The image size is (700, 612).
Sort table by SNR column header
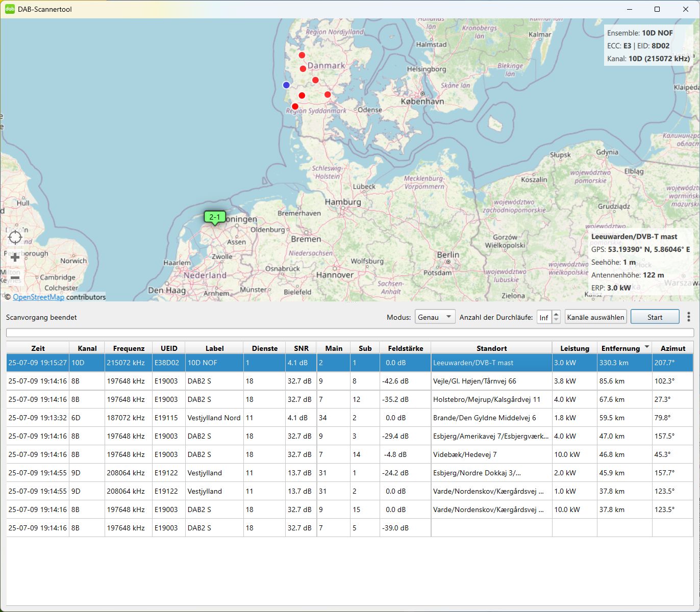[x=301, y=348]
